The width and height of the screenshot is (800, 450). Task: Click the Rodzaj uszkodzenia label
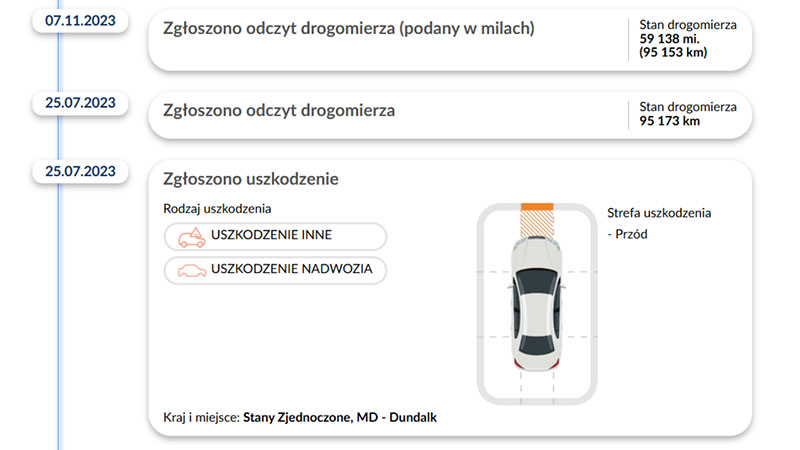pos(217,209)
